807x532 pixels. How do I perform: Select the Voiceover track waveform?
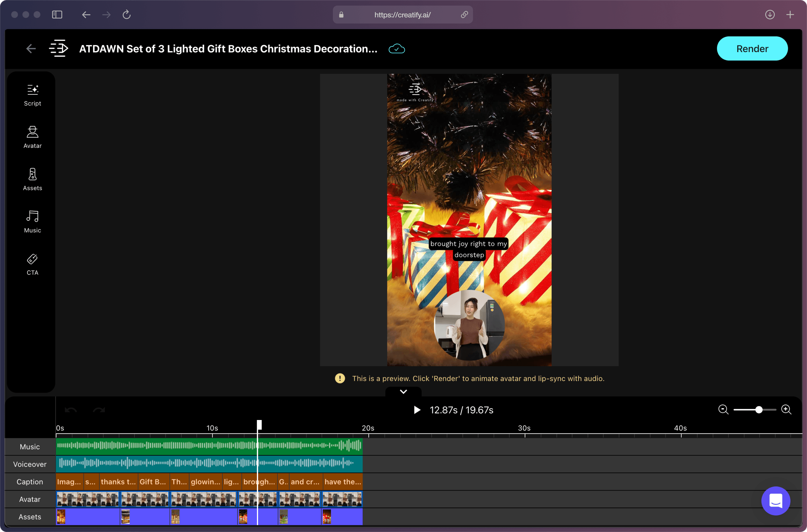(x=209, y=463)
